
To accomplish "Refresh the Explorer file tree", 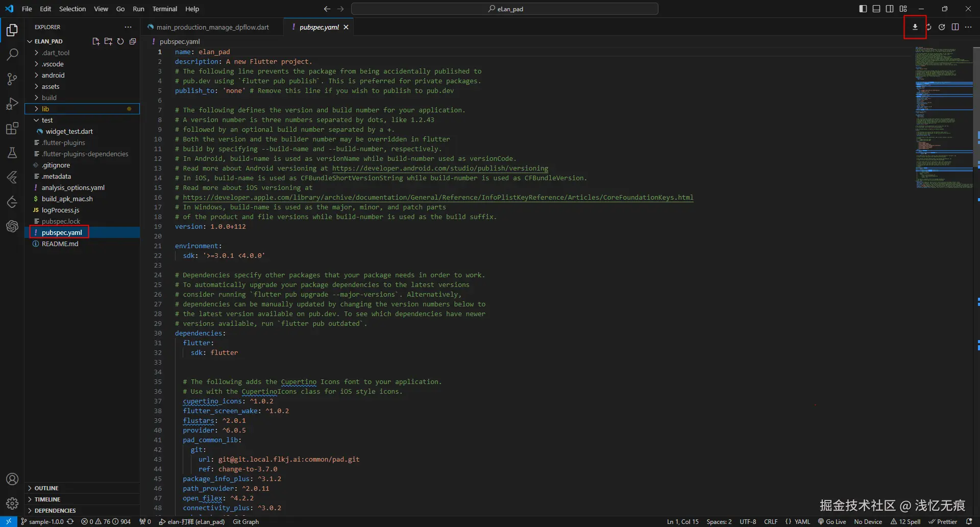I will 120,41.
